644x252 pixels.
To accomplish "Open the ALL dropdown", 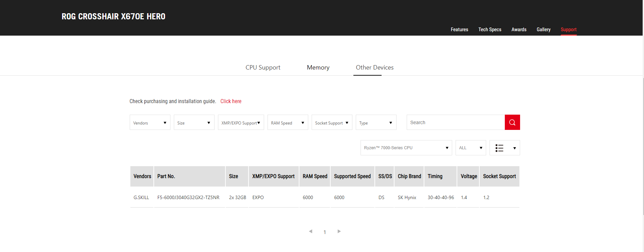I will tap(471, 148).
